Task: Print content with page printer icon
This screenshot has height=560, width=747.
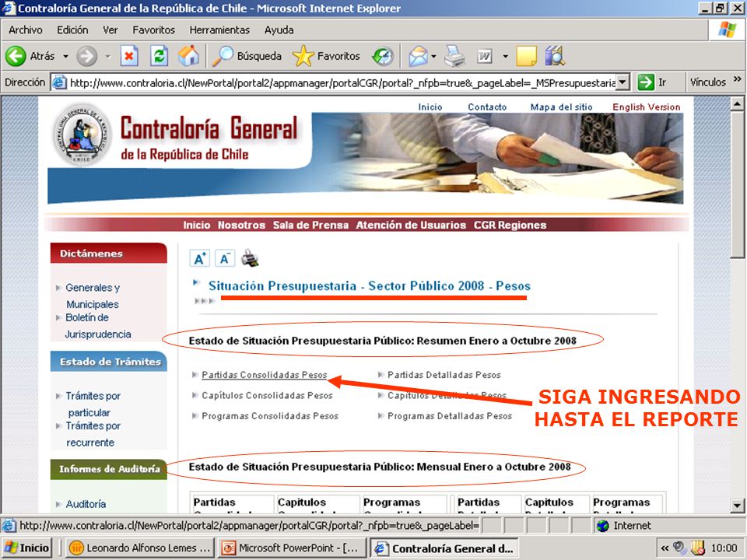Action: click(x=250, y=258)
